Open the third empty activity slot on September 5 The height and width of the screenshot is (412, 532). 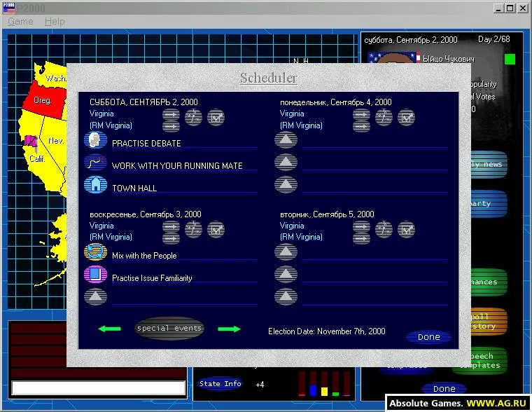pos(286,297)
